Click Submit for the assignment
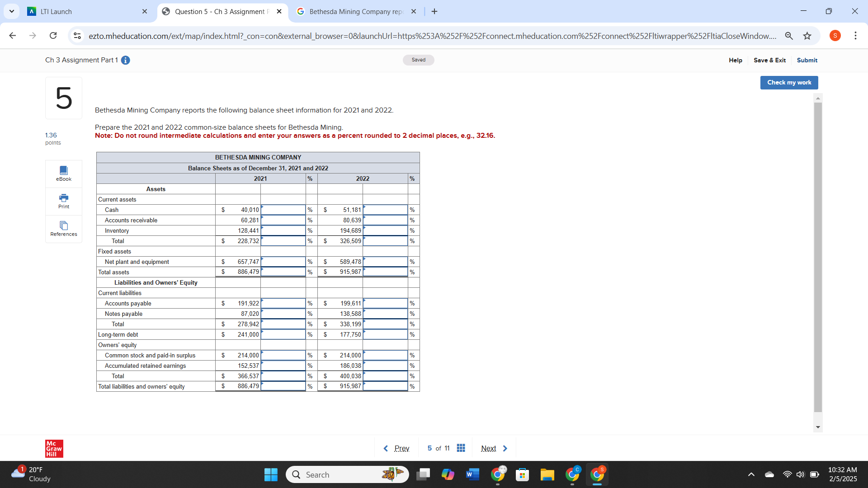The image size is (868, 488). [x=807, y=60]
